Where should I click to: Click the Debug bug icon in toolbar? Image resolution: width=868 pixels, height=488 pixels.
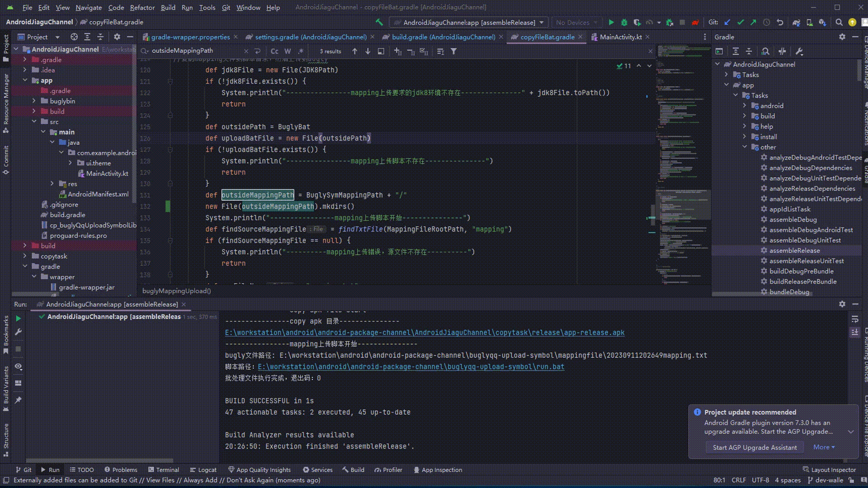[x=623, y=23]
